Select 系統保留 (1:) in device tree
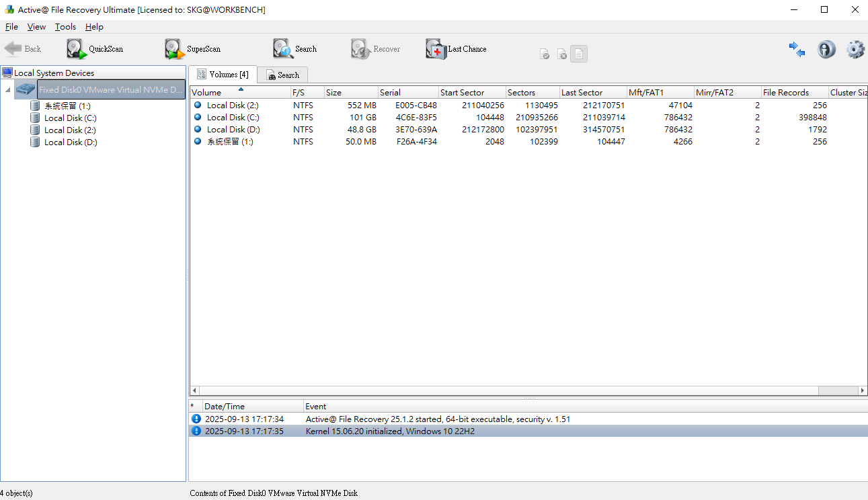Image resolution: width=868 pixels, height=500 pixels. (x=67, y=106)
